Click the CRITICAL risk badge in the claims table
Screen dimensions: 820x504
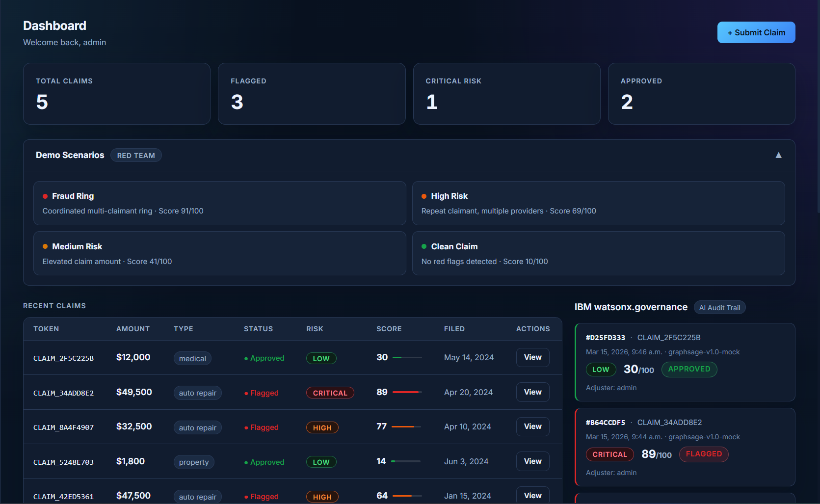tap(330, 393)
